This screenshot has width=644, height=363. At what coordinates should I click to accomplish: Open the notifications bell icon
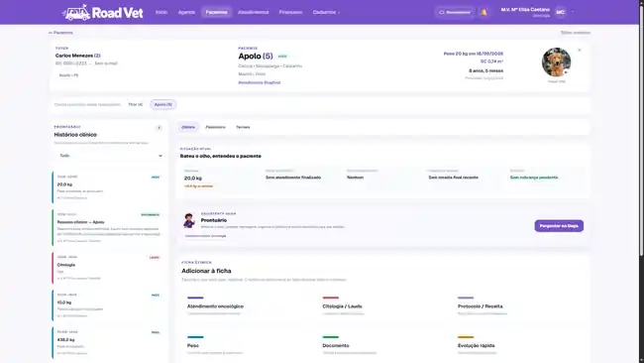(x=483, y=12)
